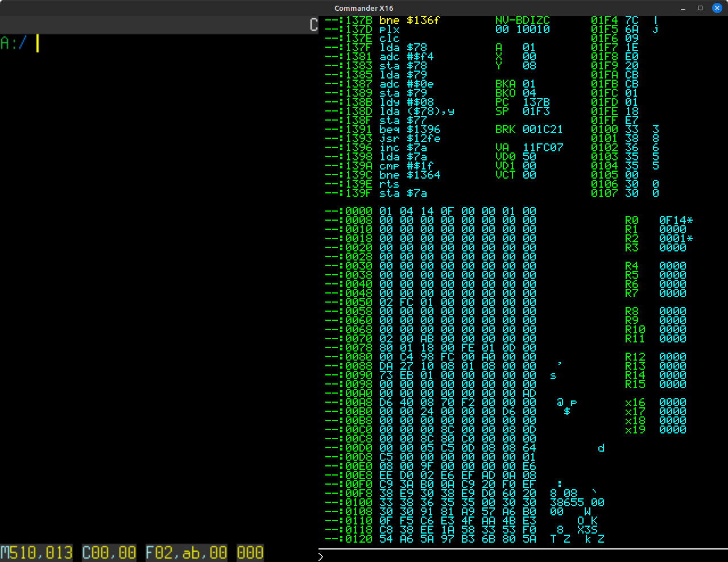Select disassembly line 137D plx

tap(362, 30)
